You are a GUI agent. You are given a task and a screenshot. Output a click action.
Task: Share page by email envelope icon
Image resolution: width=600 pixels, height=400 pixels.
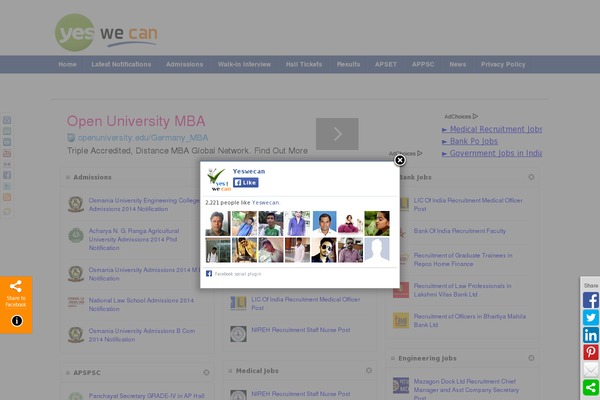point(591,370)
